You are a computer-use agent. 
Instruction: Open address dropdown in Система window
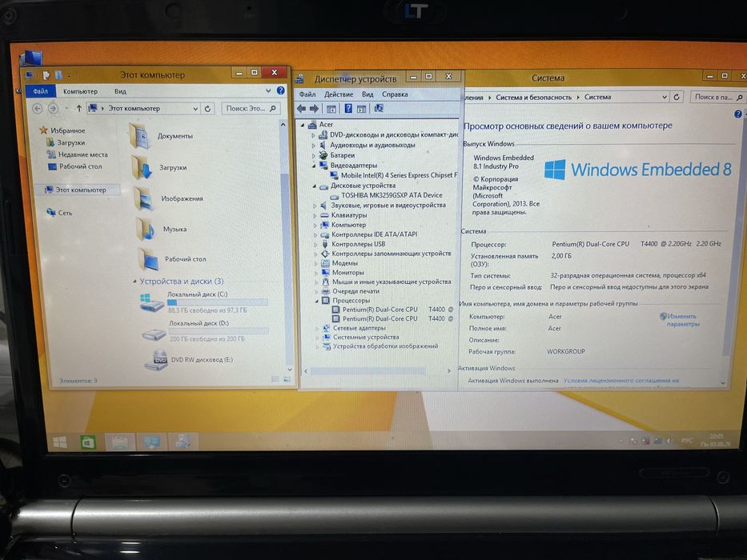click(665, 97)
